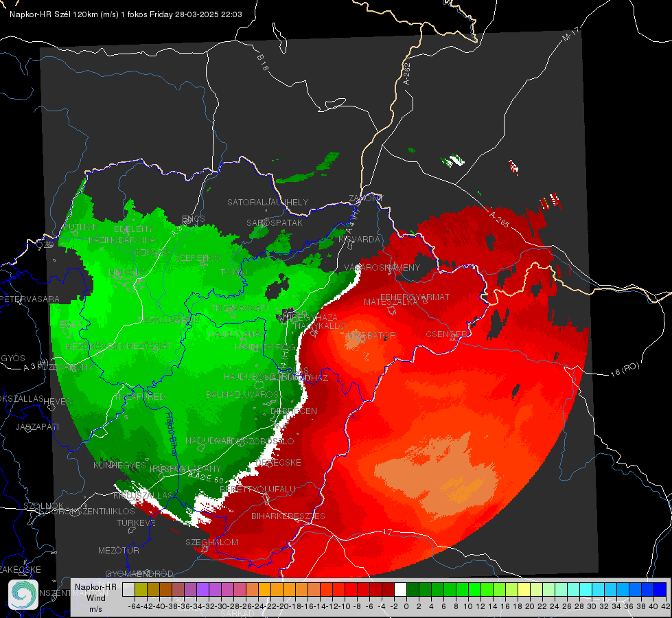672x618 pixels.
Task: Click the NAGYKÁLLÓ label
Action: (x=320, y=326)
